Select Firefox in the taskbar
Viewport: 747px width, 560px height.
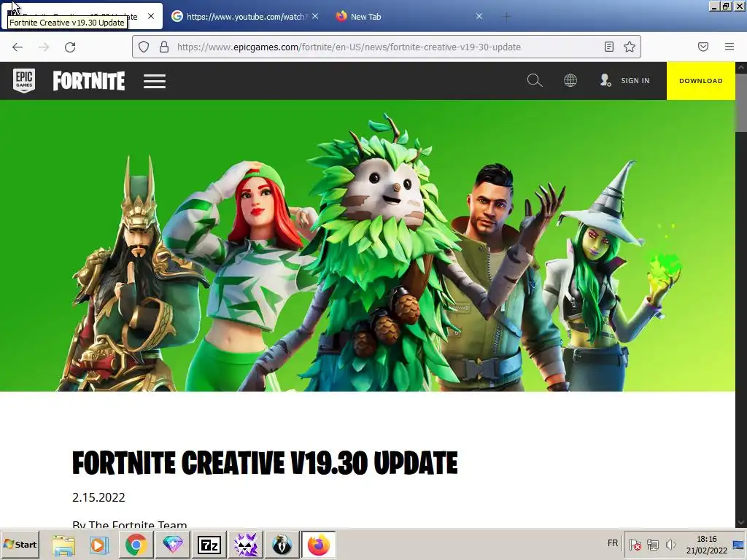(x=319, y=545)
